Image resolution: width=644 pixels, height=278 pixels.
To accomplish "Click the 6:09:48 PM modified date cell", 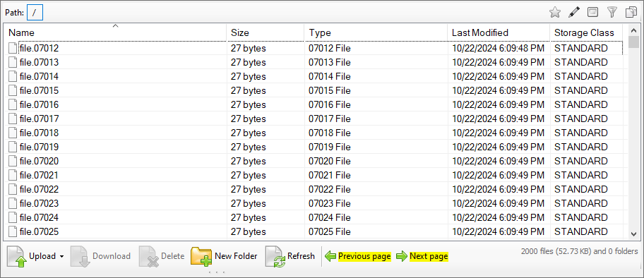I will 499,49.
